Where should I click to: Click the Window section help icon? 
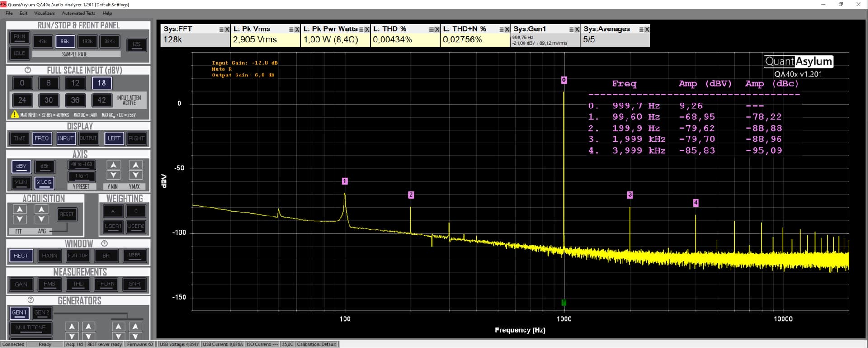coord(104,244)
